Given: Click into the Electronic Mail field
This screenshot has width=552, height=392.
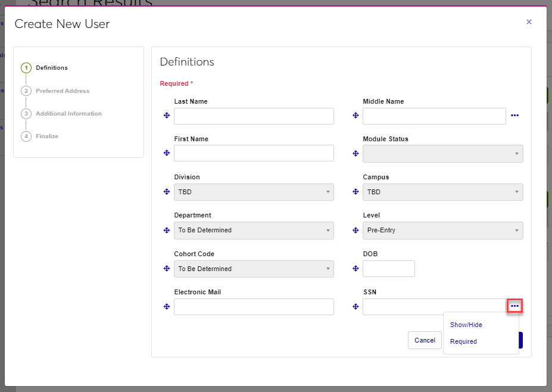Looking at the screenshot, I should coord(254,307).
